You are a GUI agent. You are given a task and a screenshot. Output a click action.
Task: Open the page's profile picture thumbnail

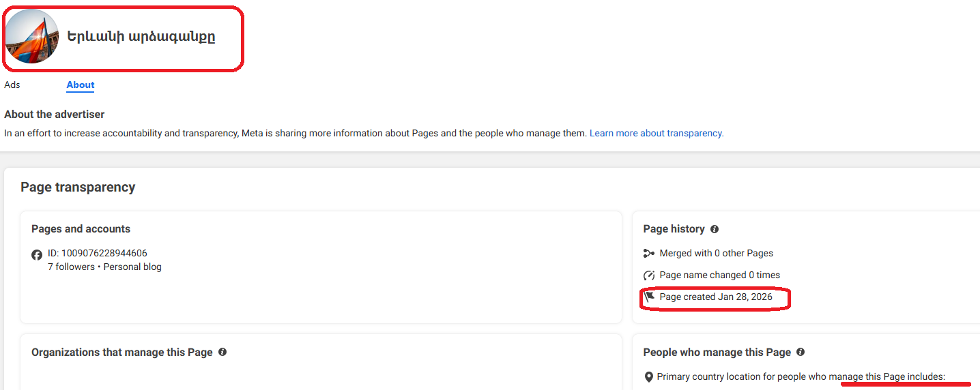(x=31, y=37)
